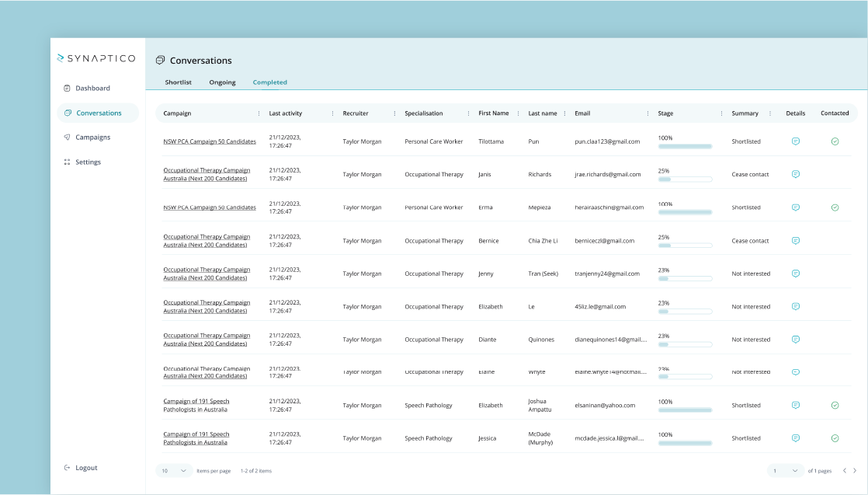Open First Name column options menu
The image size is (868, 495).
tap(518, 113)
